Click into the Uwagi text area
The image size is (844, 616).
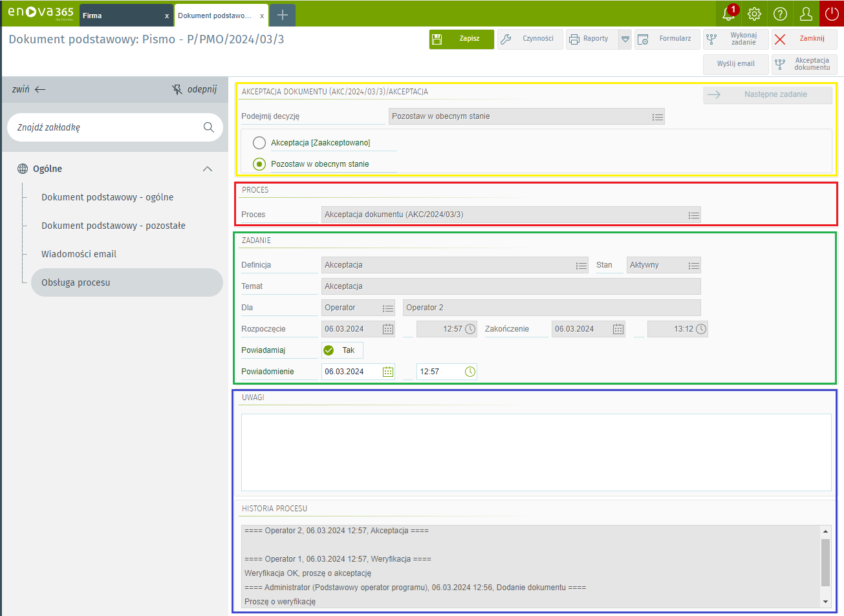tap(536, 452)
